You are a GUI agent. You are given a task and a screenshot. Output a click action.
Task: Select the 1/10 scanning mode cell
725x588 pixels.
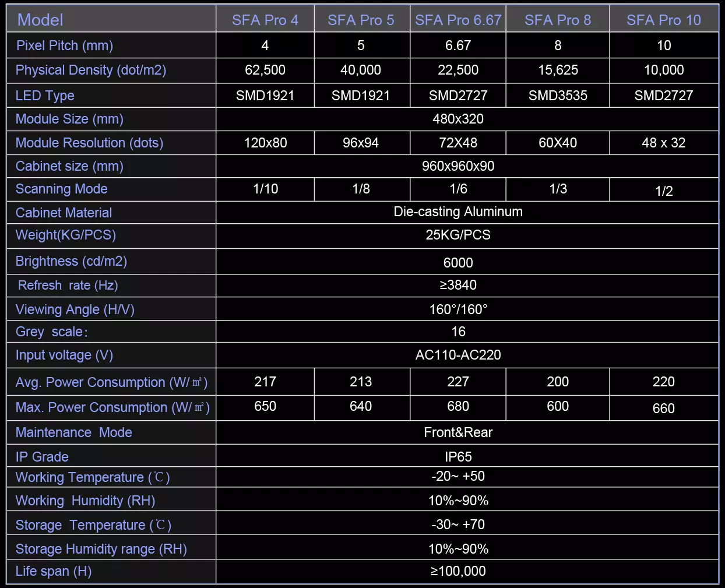click(x=265, y=189)
